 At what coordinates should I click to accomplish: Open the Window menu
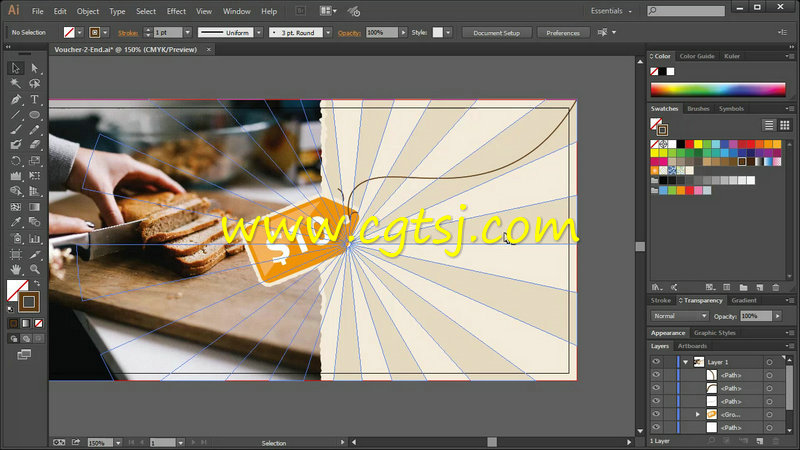click(237, 11)
